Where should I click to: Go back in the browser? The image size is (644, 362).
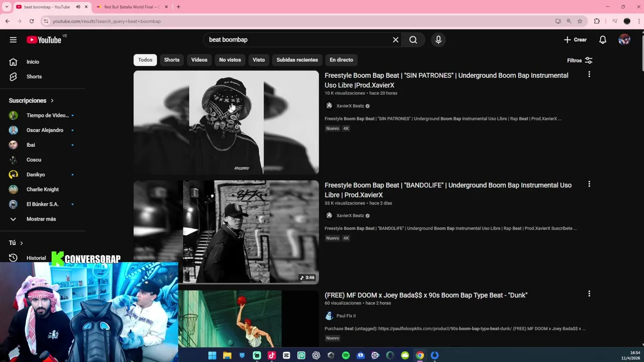7,21
